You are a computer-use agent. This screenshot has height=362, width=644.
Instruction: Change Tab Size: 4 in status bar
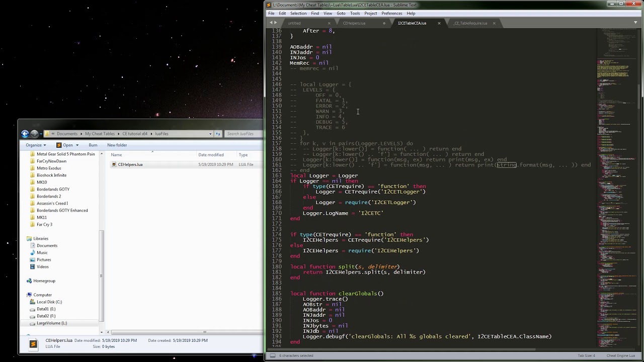point(586,355)
